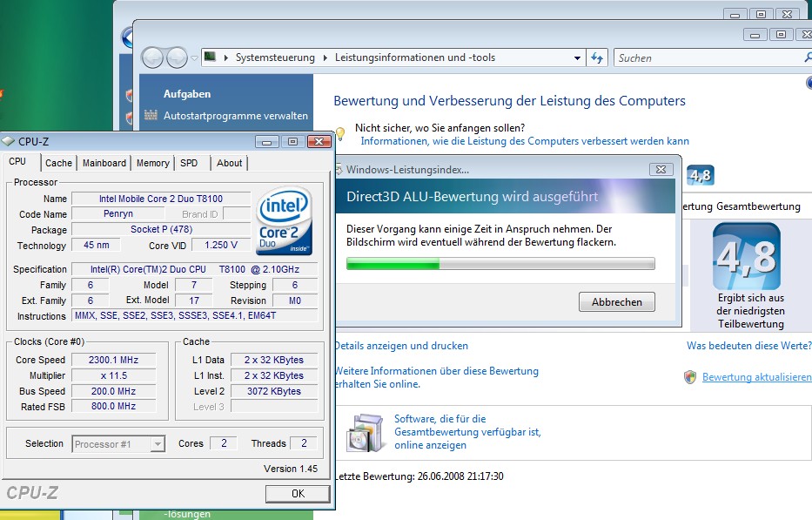Click the Aufgaben heading in the sidebar
The width and height of the screenshot is (812, 520).
[x=187, y=94]
